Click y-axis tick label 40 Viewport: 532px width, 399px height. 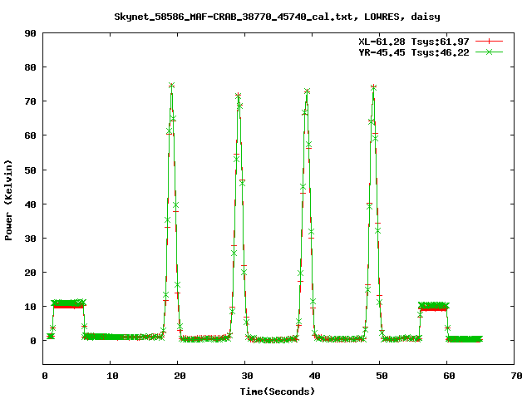click(30, 204)
